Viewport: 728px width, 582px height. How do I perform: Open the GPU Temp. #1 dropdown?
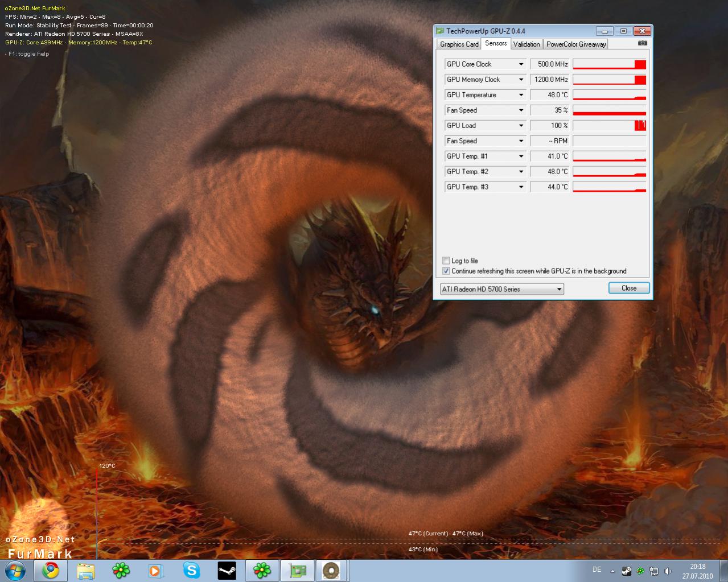pos(521,156)
